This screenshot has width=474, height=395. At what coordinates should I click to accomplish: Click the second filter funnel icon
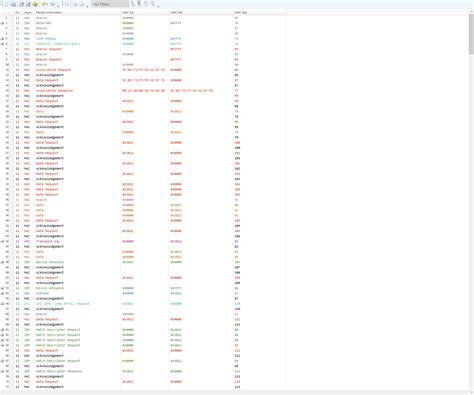click(139, 4)
